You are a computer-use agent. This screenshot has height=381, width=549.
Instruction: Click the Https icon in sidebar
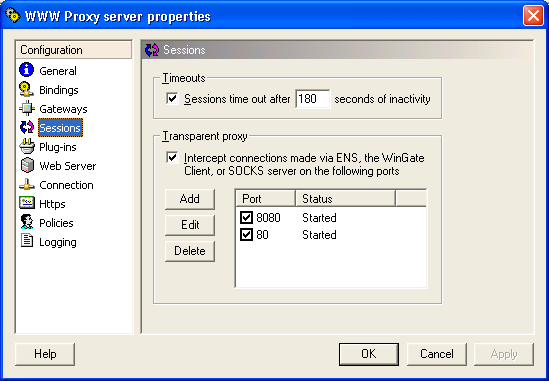click(27, 203)
